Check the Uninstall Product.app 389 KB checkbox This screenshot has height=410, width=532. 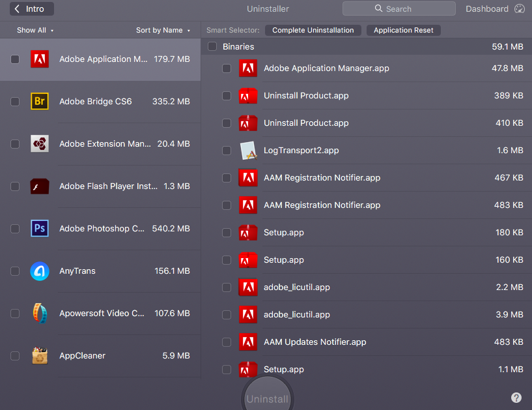click(227, 96)
